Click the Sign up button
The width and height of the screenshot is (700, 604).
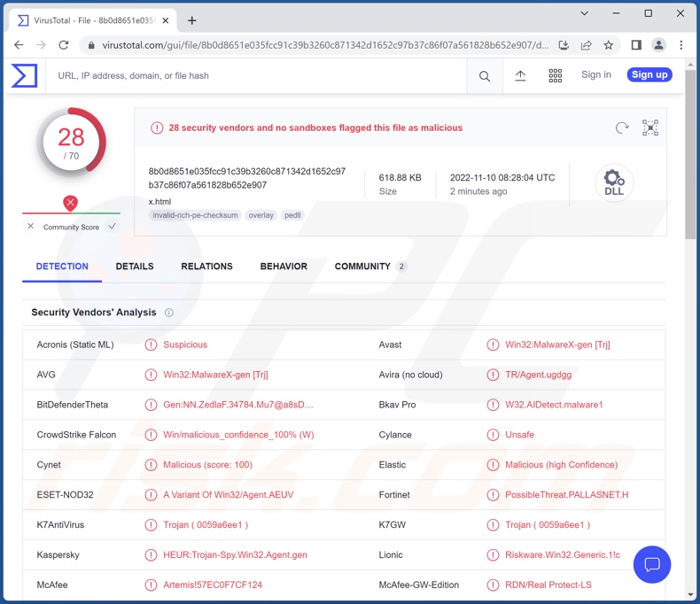(x=649, y=74)
